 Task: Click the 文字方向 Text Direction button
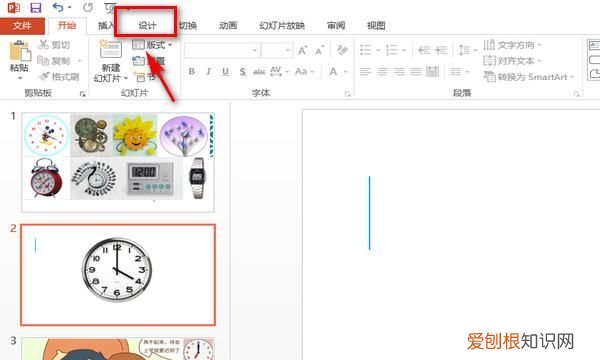[512, 45]
